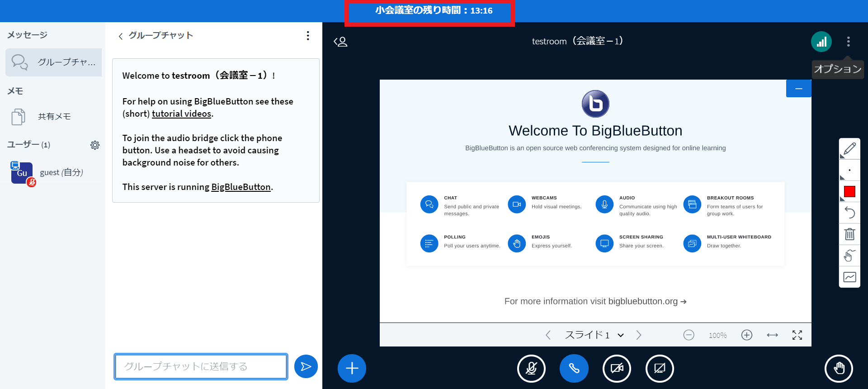Follow the BigBlueButton link in chat

pos(241,187)
